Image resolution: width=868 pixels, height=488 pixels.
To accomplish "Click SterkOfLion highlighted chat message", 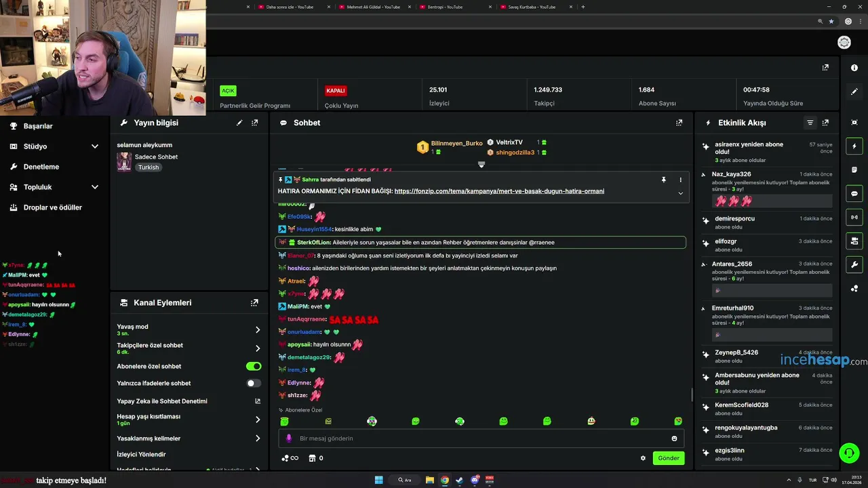I will 480,242.
